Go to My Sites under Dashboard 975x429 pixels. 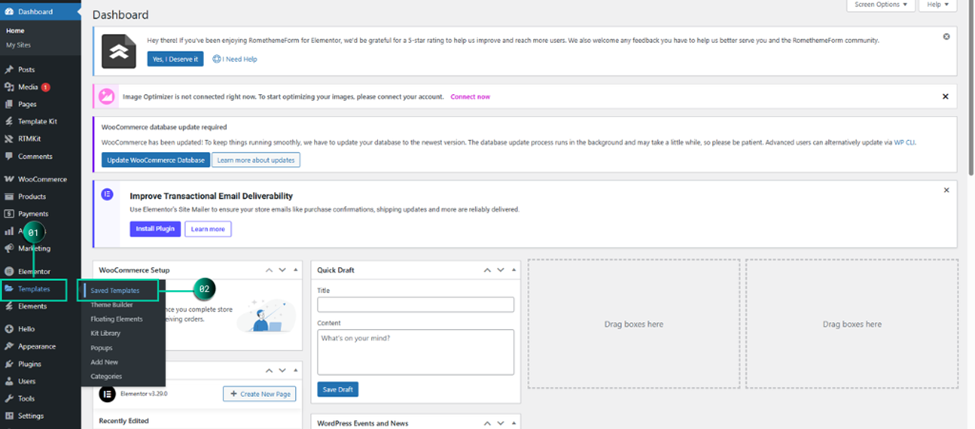point(18,45)
